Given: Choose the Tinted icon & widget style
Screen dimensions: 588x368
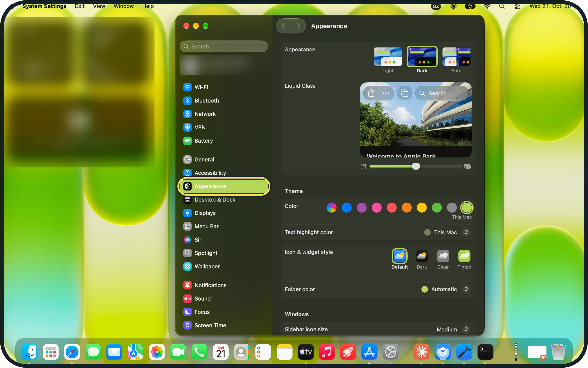Looking at the screenshot, I should point(464,259).
